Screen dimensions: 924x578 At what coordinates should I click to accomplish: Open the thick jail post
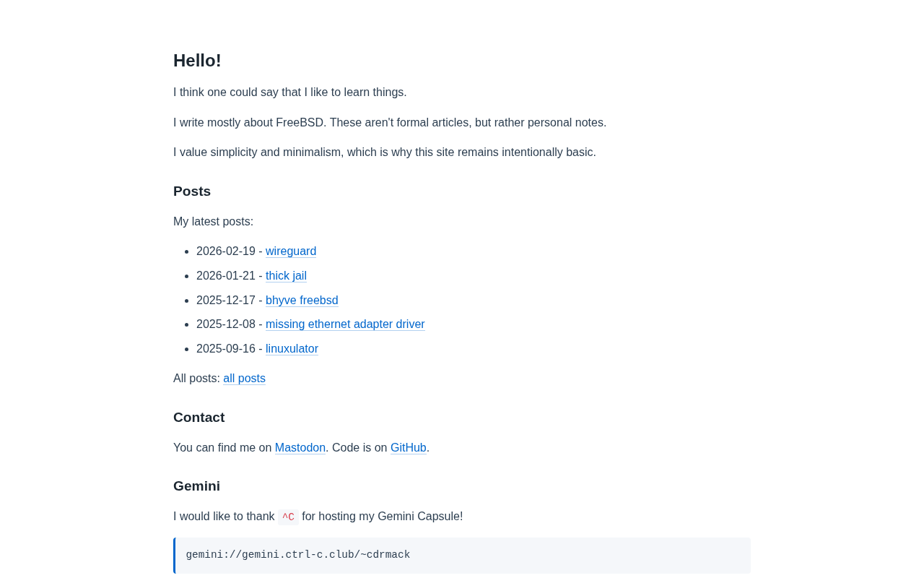pos(286,276)
